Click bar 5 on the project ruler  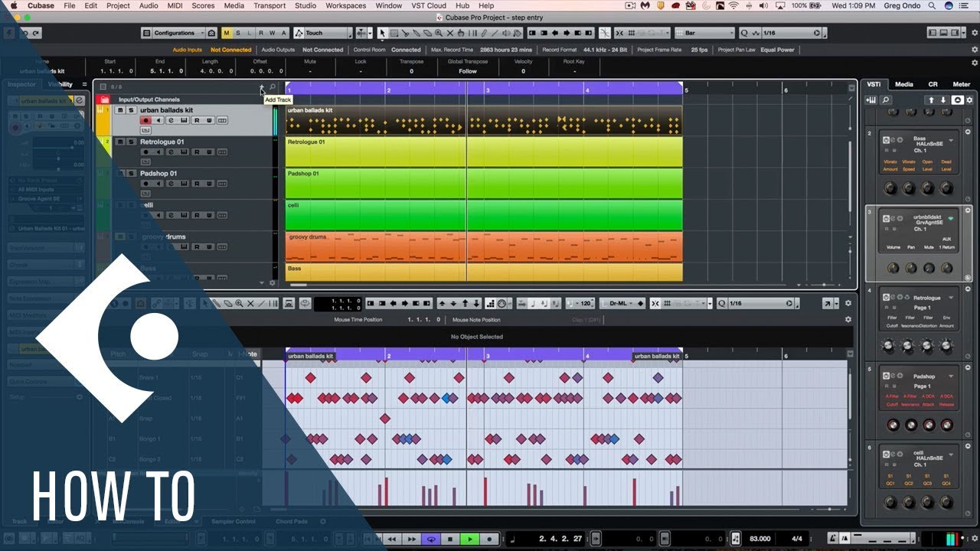click(x=687, y=90)
